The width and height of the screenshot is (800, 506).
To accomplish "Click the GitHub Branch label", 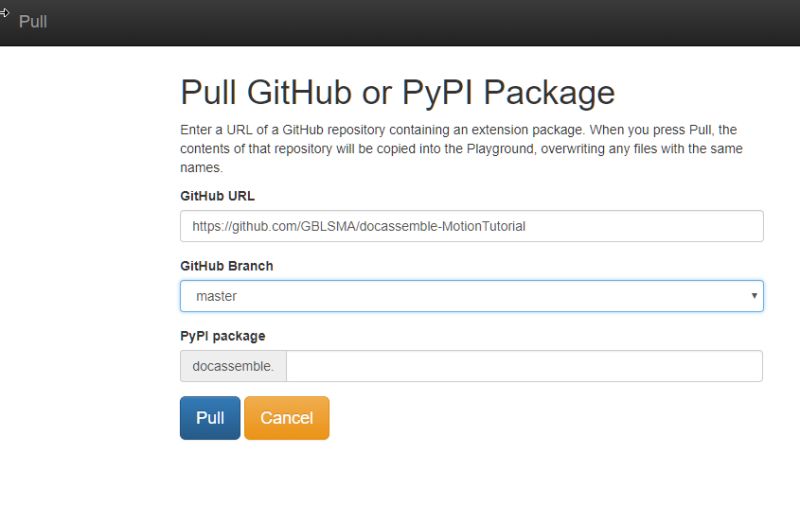I will [227, 266].
